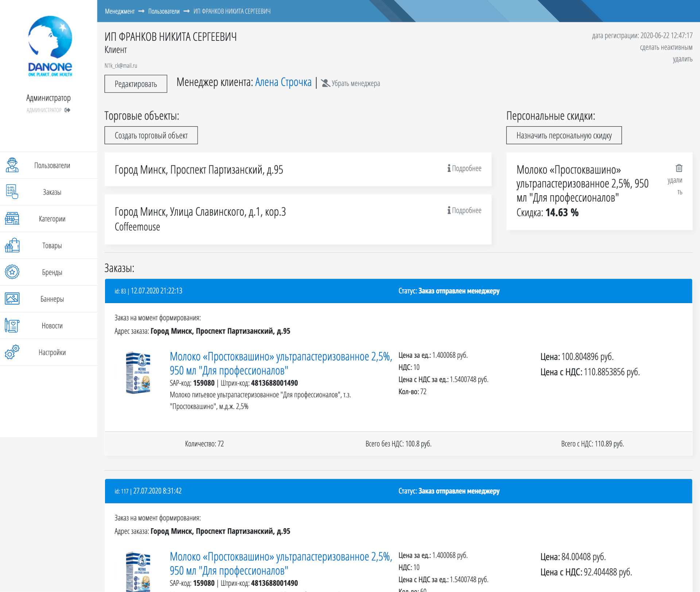Click the Цена с НДС: 110.8853856 руб. value
The image size is (700, 592).
pos(590,372)
